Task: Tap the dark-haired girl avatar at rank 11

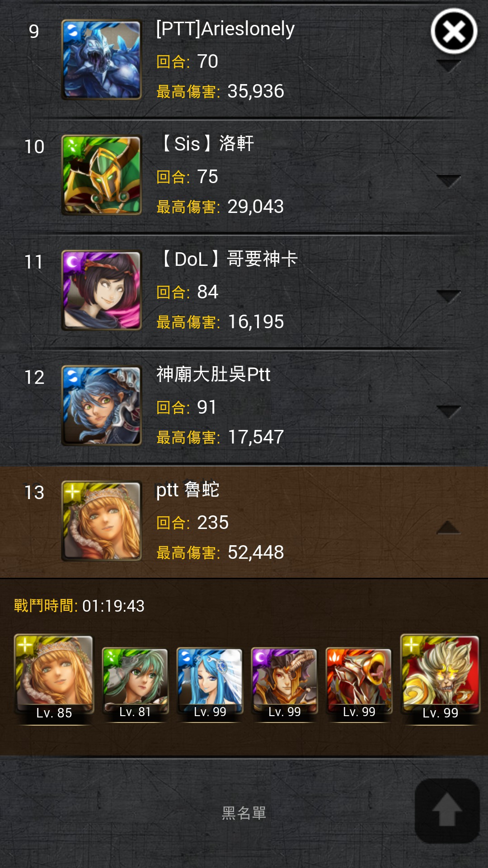Action: pos(102,290)
